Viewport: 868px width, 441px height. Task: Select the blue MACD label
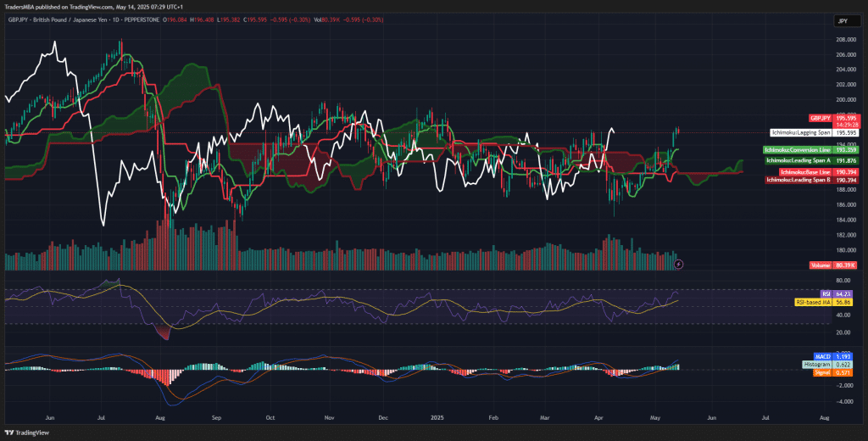coord(821,356)
